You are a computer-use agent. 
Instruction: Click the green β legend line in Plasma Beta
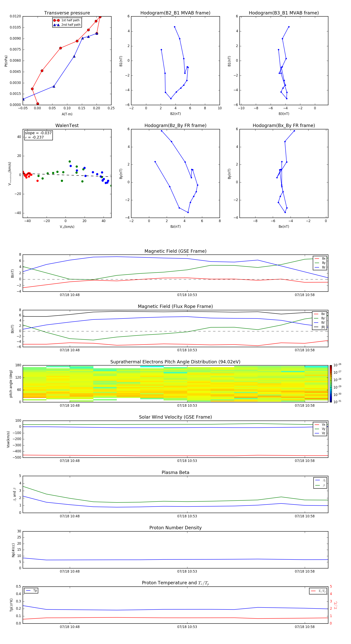(317, 485)
